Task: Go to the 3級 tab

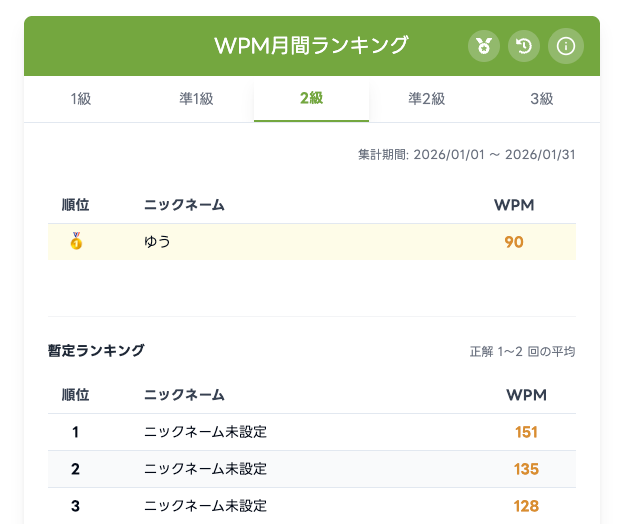Action: pos(541,99)
